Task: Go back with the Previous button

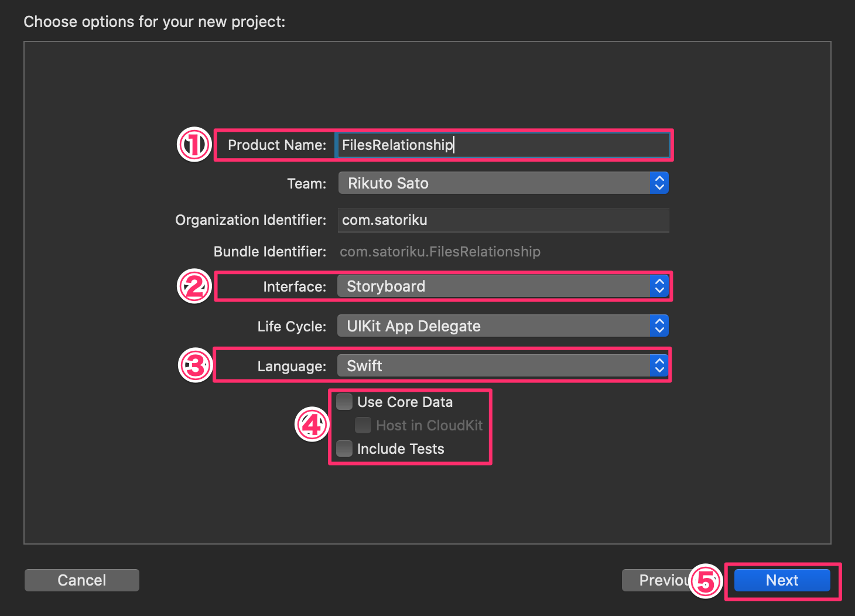Action: (x=656, y=580)
